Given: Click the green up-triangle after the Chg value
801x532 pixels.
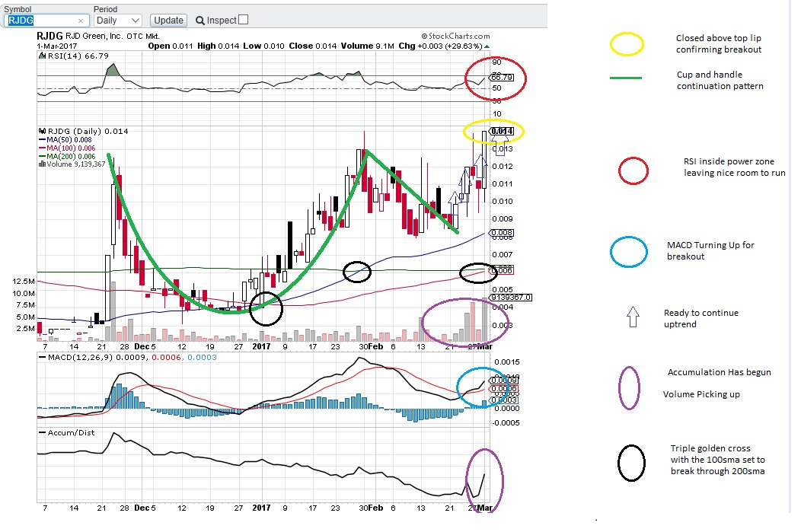Looking at the screenshot, I should (x=487, y=46).
